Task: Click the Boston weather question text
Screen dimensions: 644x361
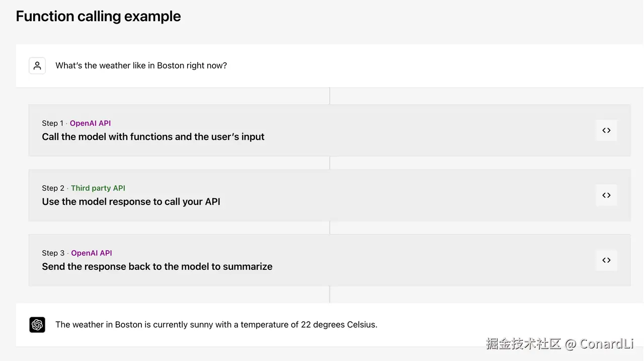Action: [x=141, y=65]
